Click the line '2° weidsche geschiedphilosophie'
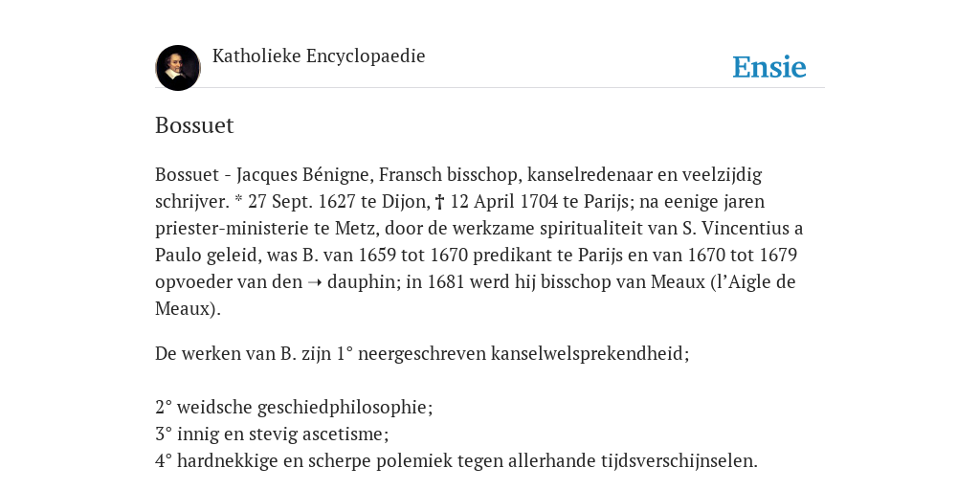This screenshot has height=490, width=980. pyautogui.click(x=294, y=408)
